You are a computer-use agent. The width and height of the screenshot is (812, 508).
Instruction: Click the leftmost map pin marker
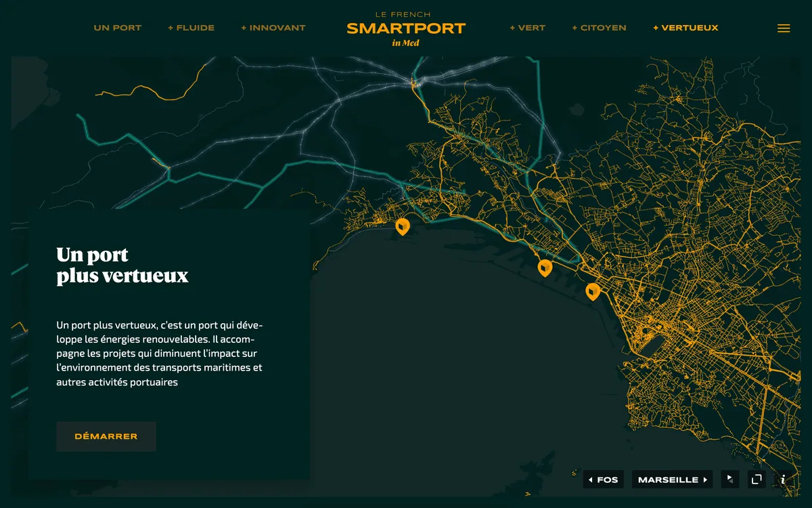(403, 226)
